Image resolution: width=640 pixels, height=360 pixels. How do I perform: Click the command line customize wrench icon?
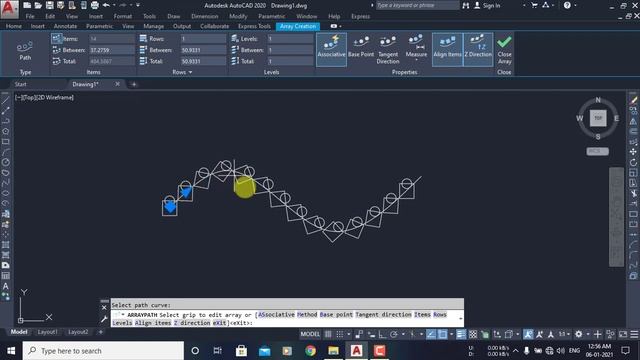104,319
